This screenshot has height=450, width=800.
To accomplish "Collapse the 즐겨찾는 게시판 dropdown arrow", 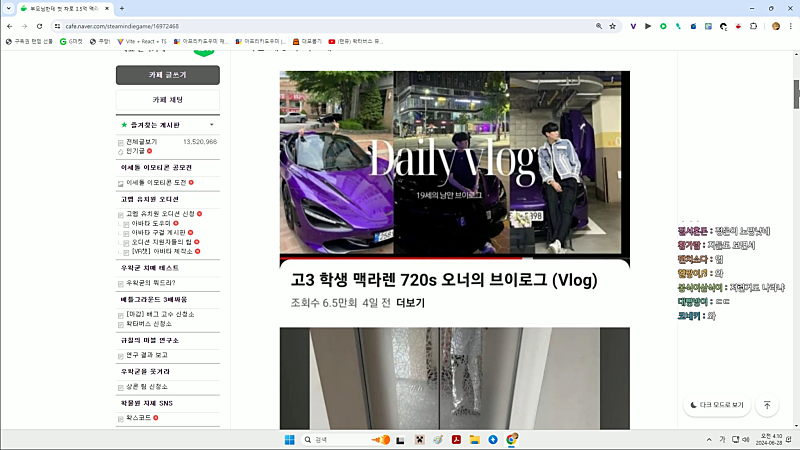I will pos(212,125).
